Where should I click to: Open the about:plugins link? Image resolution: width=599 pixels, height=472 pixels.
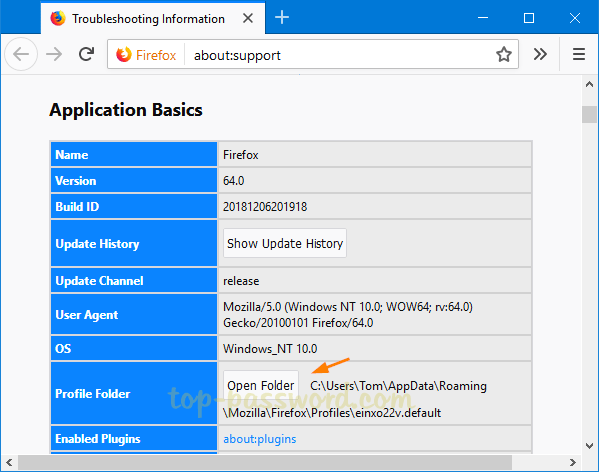pyautogui.click(x=259, y=439)
